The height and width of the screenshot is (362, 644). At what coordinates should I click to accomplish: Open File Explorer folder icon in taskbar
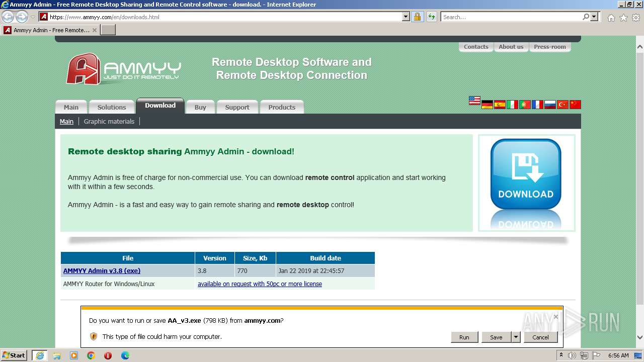(57, 355)
